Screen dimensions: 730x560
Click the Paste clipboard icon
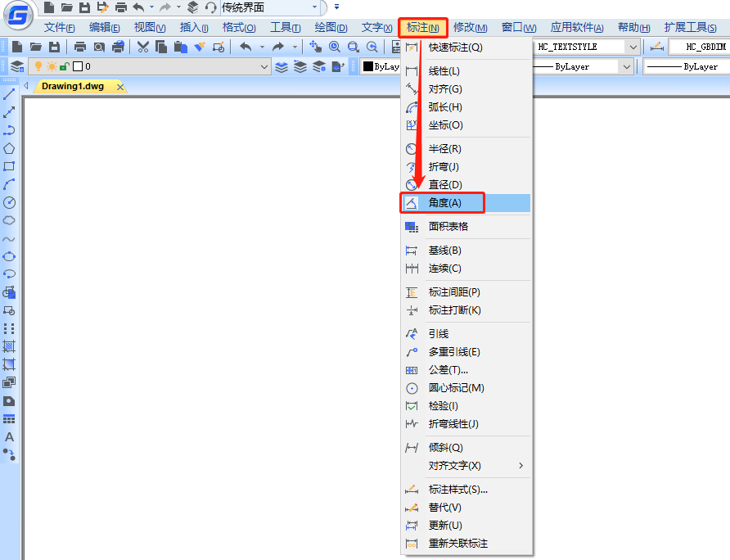(181, 47)
